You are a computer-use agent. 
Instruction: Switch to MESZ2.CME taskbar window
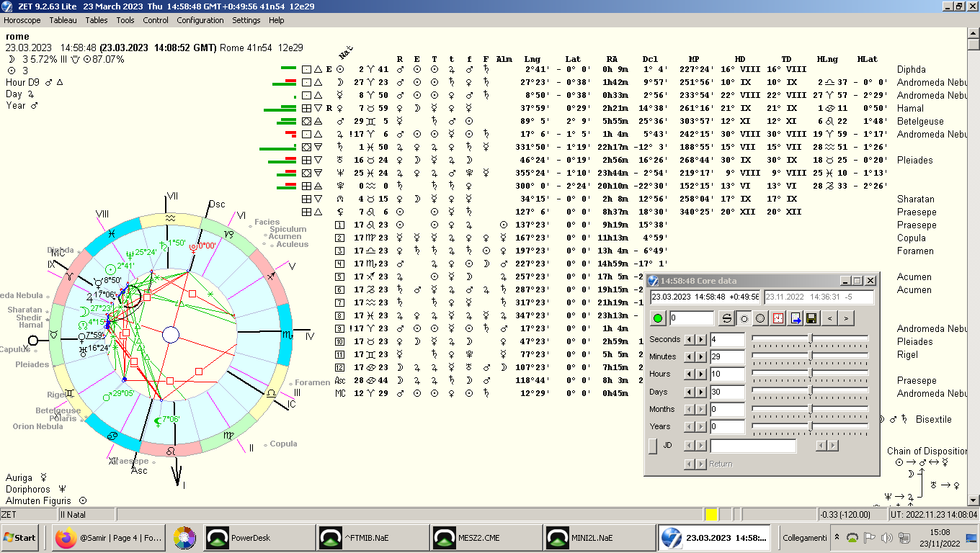pos(486,537)
